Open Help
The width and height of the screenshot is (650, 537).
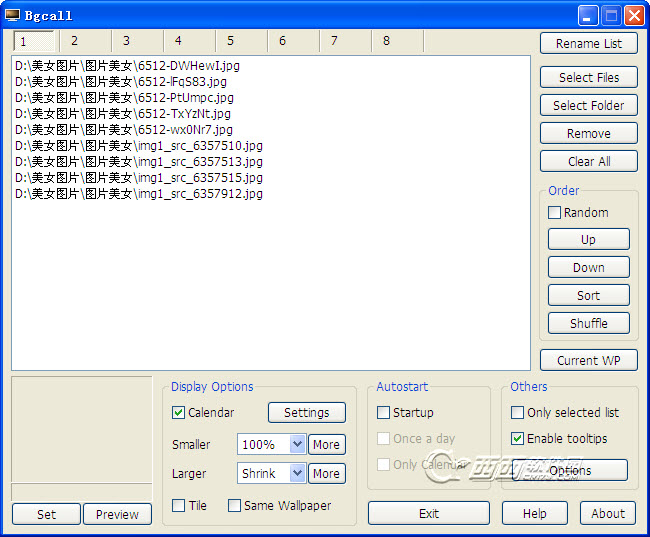coord(535,513)
